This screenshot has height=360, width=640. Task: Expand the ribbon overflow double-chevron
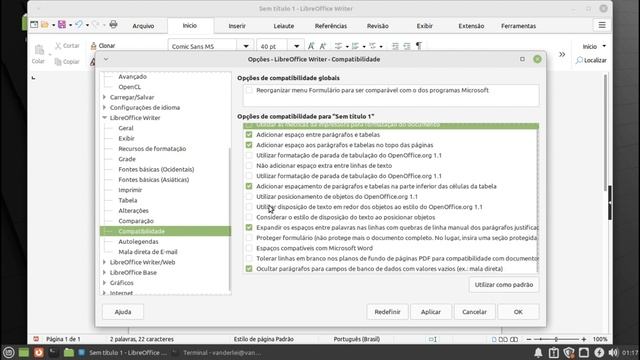(562, 54)
